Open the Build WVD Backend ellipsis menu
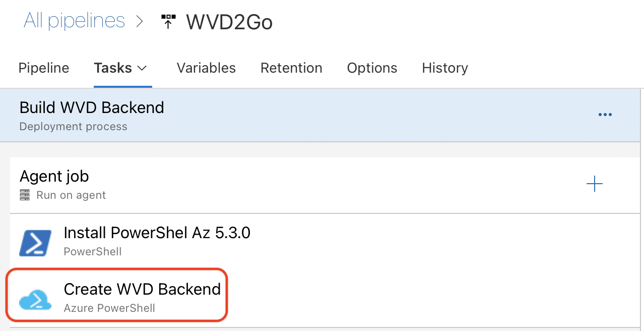Image resolution: width=644 pixels, height=331 pixels. 605,115
